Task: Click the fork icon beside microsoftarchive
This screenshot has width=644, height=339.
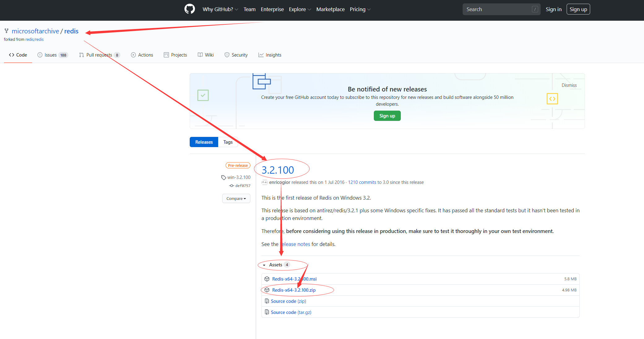Action: [6, 31]
